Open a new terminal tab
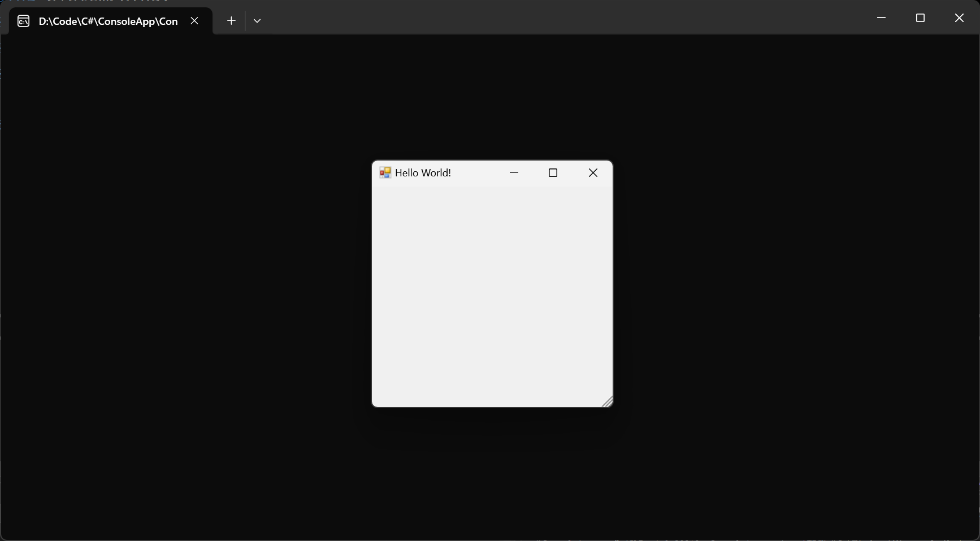 tap(231, 21)
